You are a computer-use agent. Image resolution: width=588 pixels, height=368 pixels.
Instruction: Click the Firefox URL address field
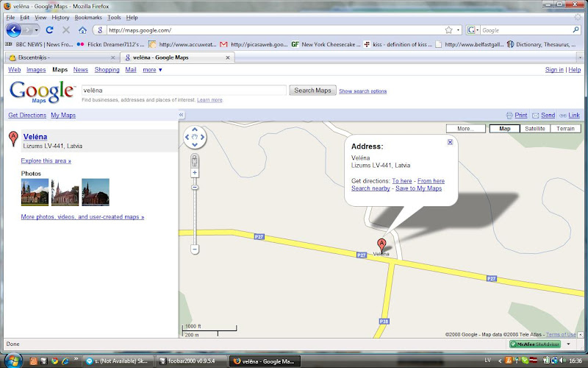tap(276, 30)
